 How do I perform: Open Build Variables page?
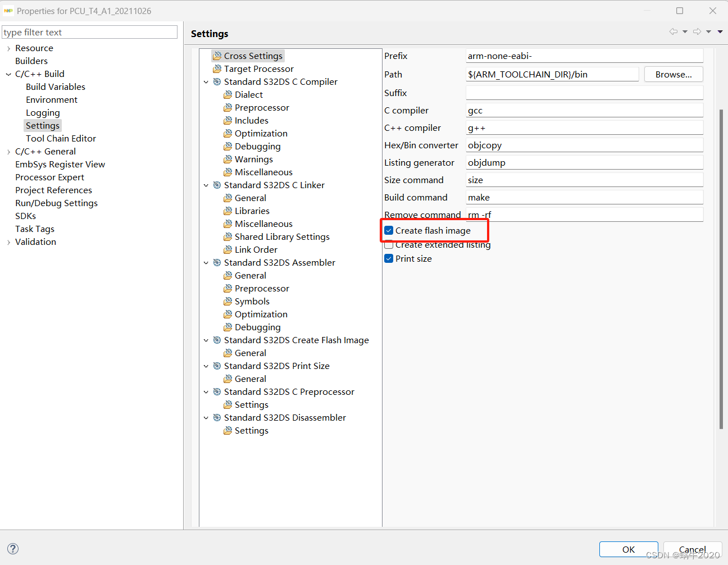click(x=56, y=86)
